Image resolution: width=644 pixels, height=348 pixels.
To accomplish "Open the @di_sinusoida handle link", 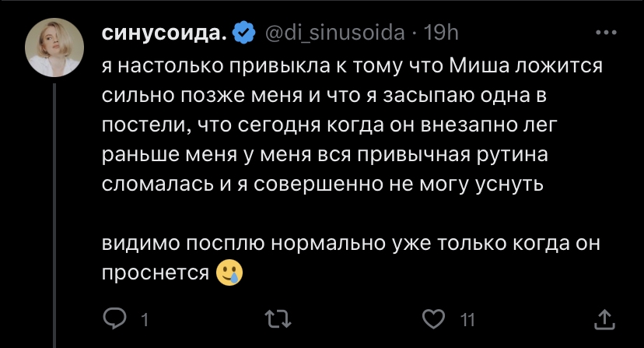I will 335,33.
